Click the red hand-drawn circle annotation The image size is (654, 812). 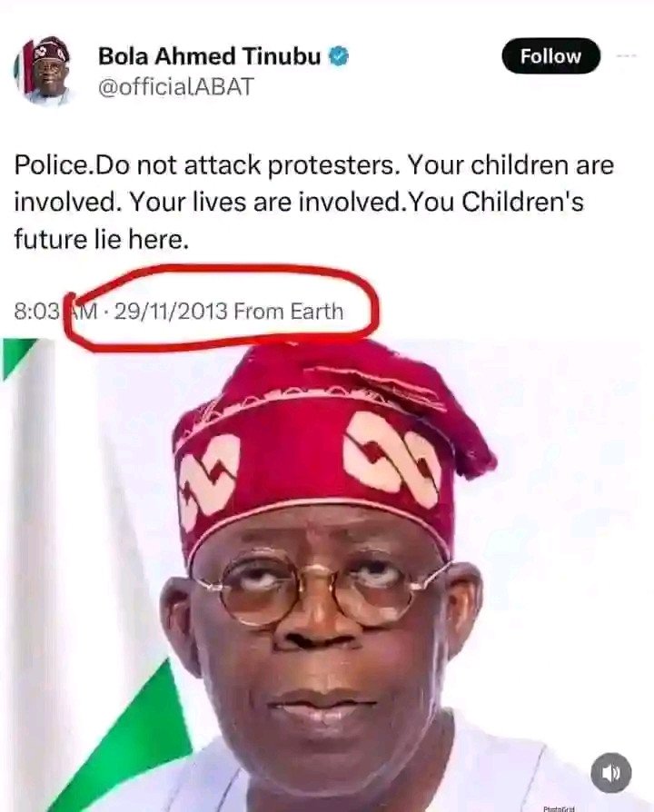pos(221,307)
